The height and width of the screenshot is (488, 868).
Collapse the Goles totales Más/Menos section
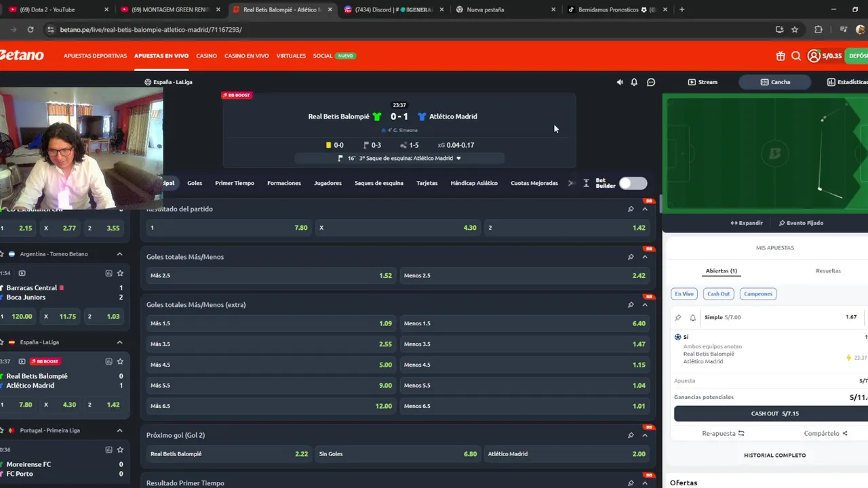pyautogui.click(x=645, y=257)
